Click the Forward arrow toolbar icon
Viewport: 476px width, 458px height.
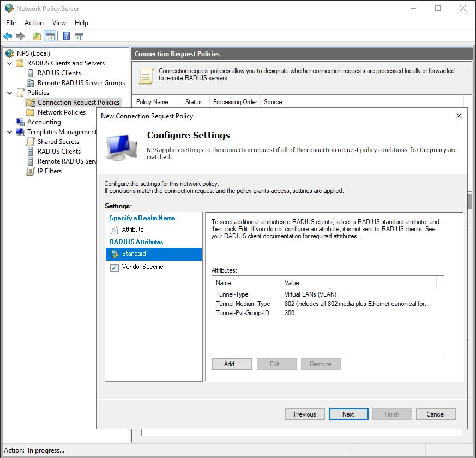pos(20,37)
